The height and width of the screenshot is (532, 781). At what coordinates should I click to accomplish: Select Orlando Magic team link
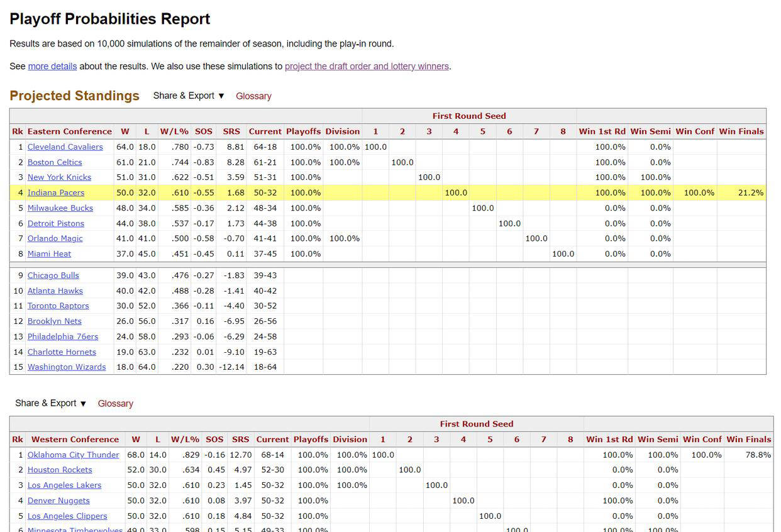coord(55,238)
